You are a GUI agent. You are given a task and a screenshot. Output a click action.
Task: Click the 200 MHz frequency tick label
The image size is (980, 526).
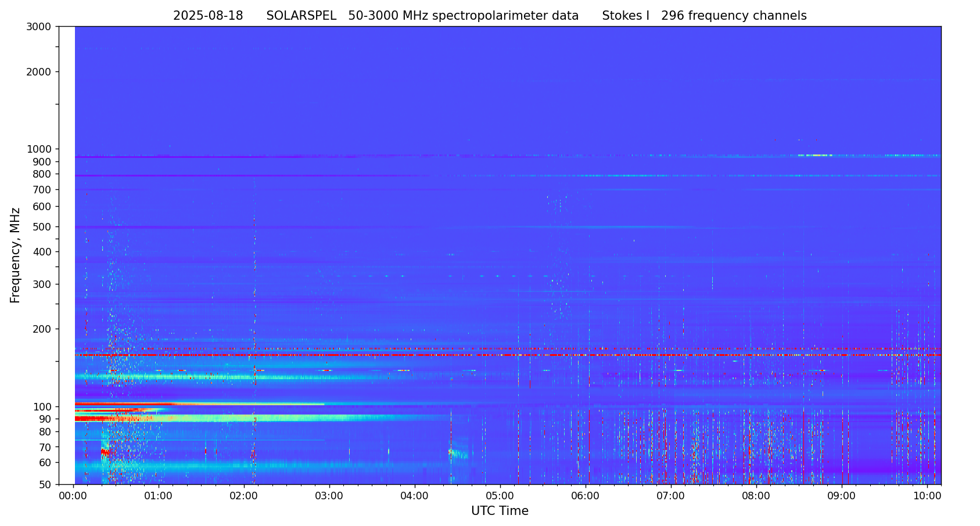pos(42,329)
